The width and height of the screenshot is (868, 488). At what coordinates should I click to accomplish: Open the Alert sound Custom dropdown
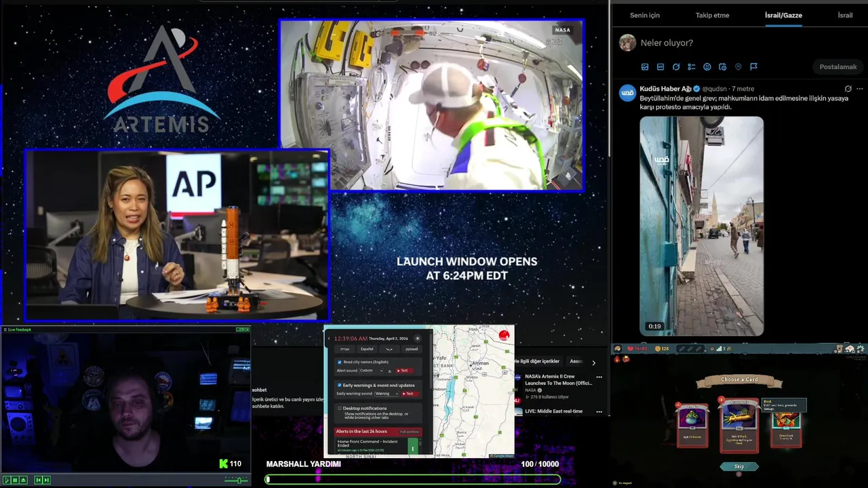(372, 371)
